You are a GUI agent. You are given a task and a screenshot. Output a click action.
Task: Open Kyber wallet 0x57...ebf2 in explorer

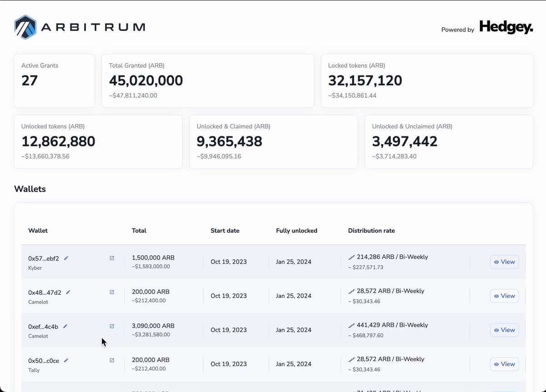[112, 258]
